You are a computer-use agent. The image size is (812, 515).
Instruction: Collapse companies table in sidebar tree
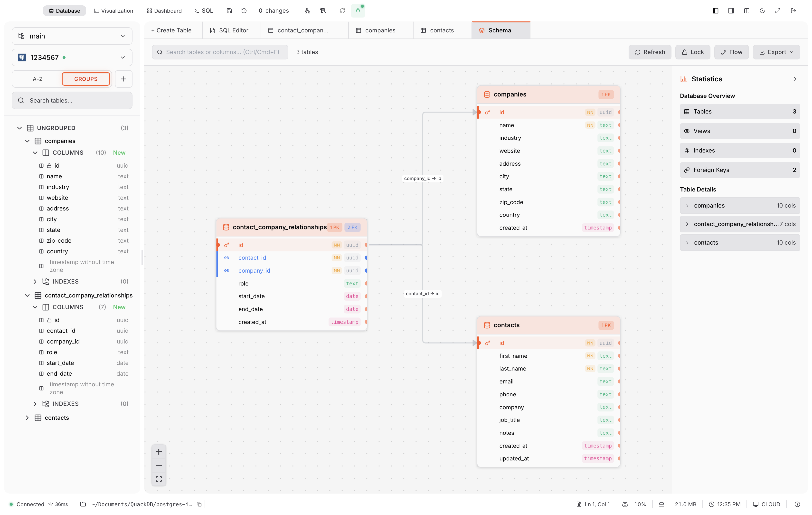click(x=27, y=141)
